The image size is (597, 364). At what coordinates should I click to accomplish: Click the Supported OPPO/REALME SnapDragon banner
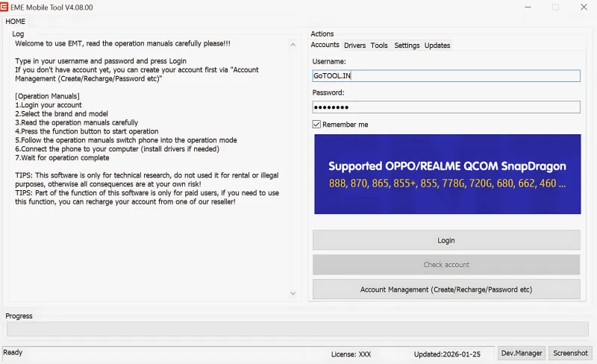pos(447,174)
